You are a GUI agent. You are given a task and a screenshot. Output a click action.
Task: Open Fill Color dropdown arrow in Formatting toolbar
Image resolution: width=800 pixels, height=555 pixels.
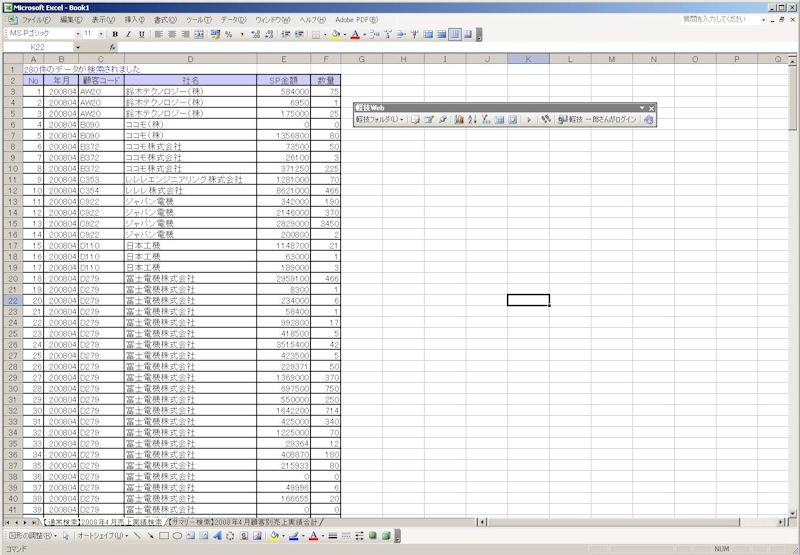click(x=344, y=35)
